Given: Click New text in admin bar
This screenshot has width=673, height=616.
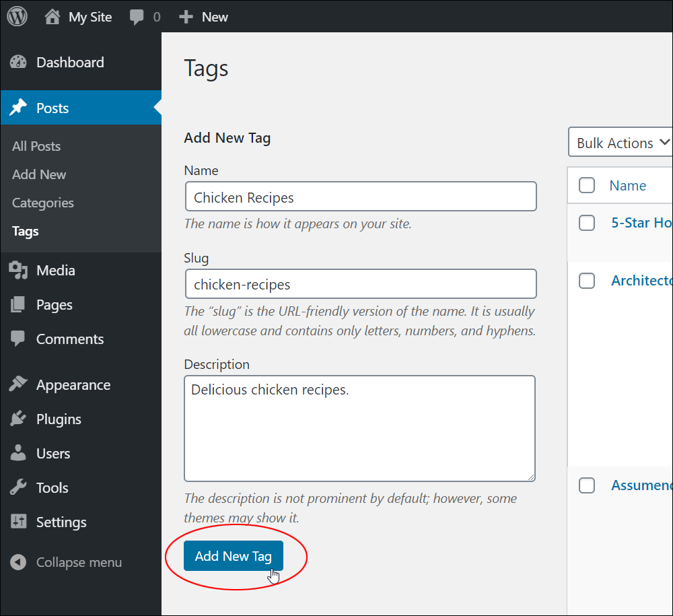Looking at the screenshot, I should [x=215, y=18].
